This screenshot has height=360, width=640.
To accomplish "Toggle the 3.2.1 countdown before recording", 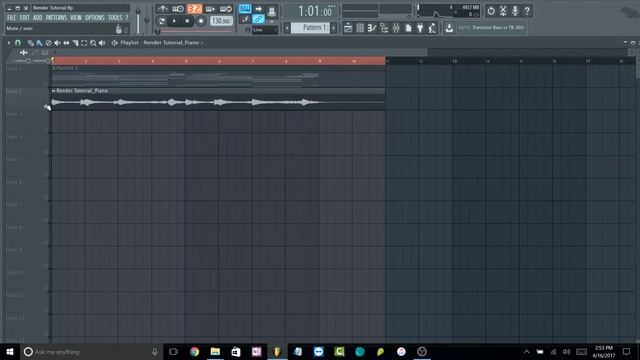I will (194, 9).
